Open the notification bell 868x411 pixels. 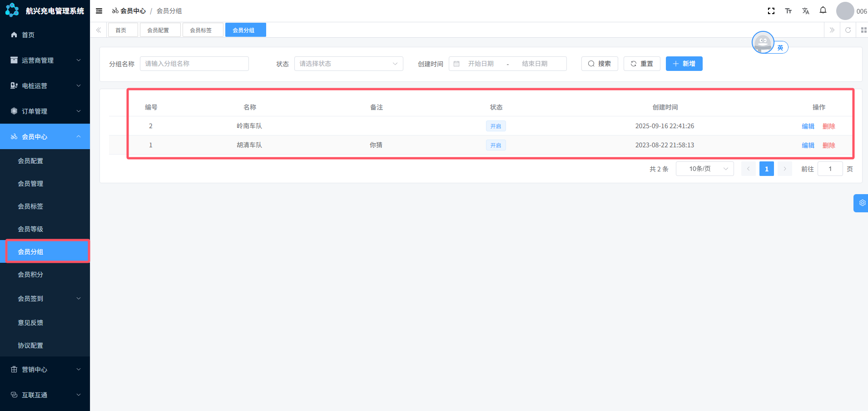point(823,10)
